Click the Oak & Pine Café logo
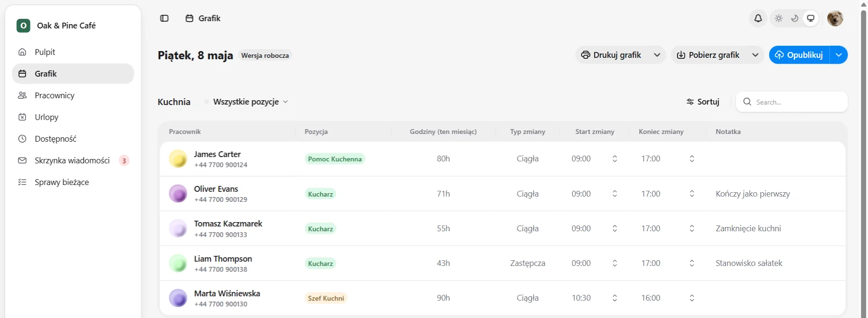868x318 pixels. [23, 26]
